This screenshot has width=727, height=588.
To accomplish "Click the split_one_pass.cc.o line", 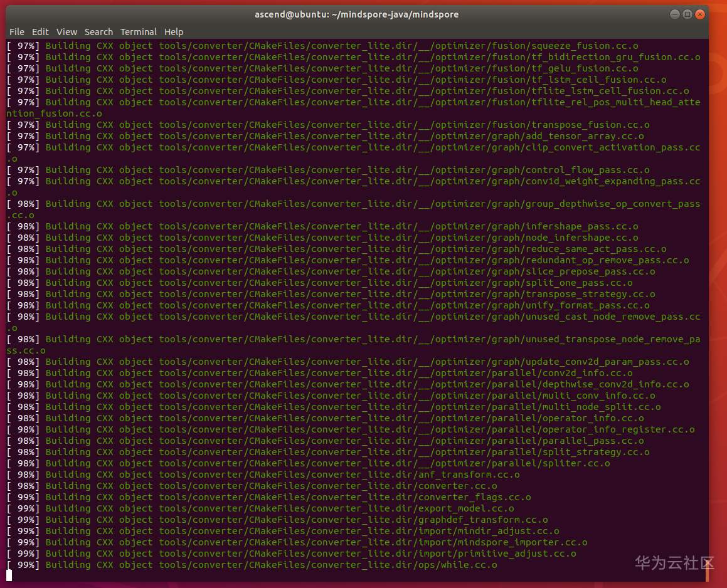I will (x=319, y=283).
